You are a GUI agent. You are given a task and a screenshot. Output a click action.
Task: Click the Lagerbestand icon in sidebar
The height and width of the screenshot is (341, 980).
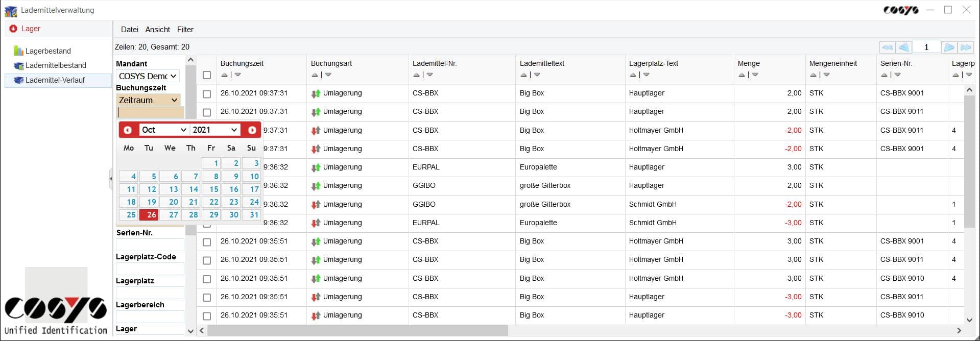[19, 51]
